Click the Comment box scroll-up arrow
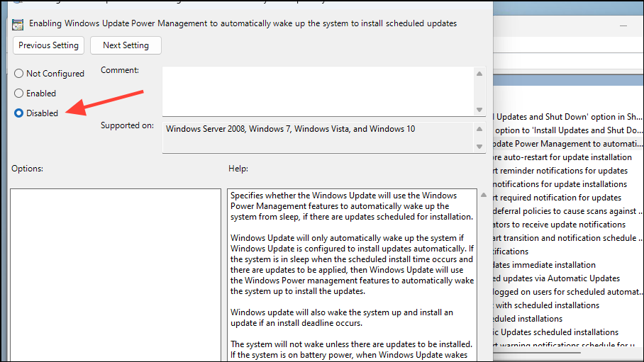This screenshot has width=644, height=362. point(479,74)
